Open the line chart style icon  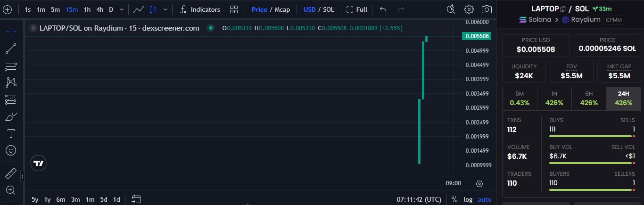(139, 9)
